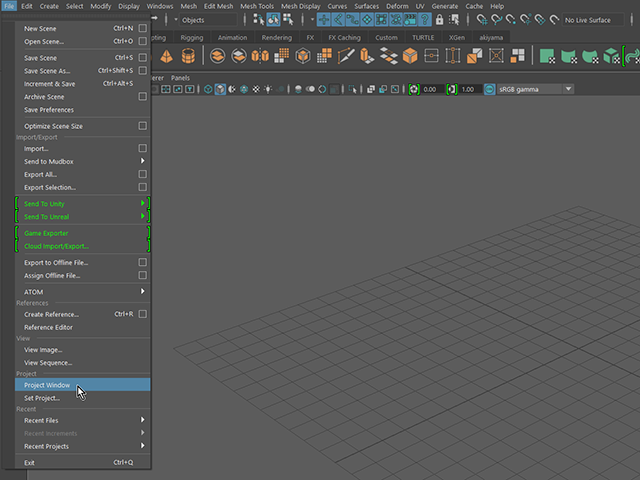640x480 pixels.
Task: Open Save Scene As option box
Action: pyautogui.click(x=142, y=71)
